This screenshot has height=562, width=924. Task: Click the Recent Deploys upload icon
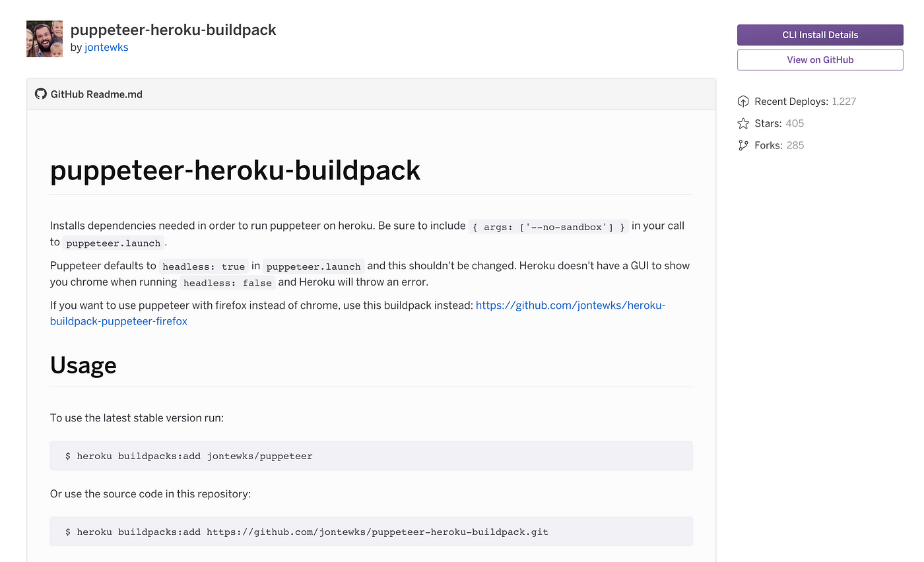tap(743, 102)
